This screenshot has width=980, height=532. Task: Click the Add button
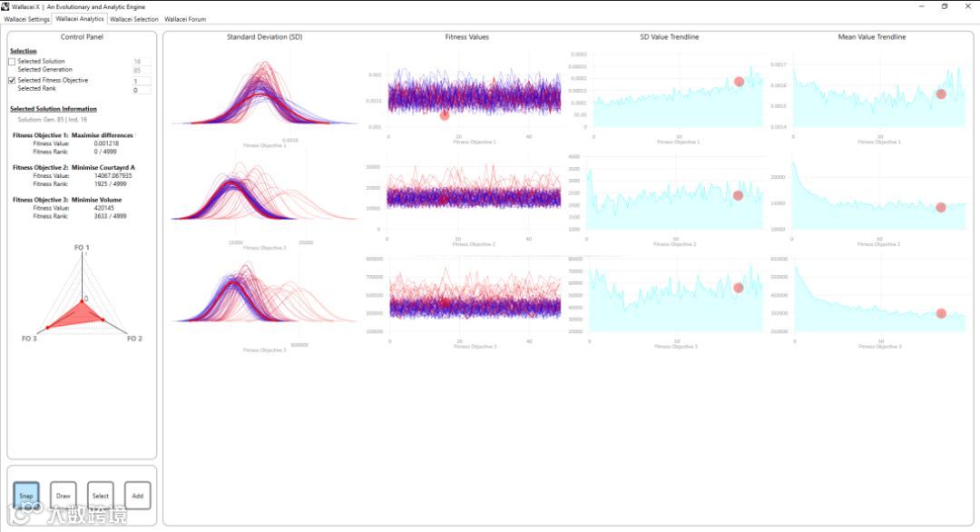138,496
